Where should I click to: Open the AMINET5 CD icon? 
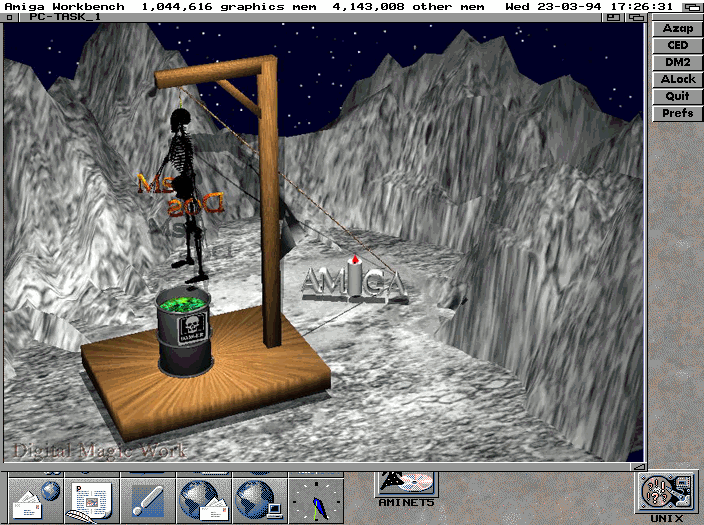[x=406, y=489]
